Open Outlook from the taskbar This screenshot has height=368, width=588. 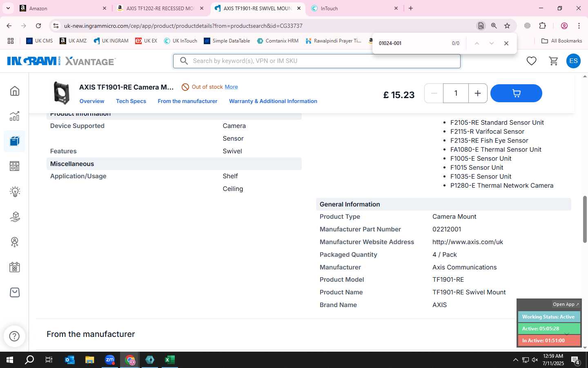tap(70, 360)
